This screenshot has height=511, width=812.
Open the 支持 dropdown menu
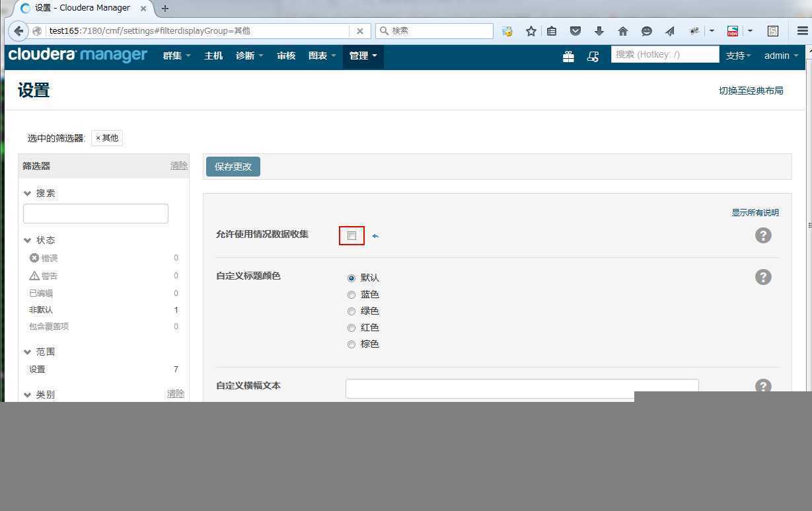[738, 56]
